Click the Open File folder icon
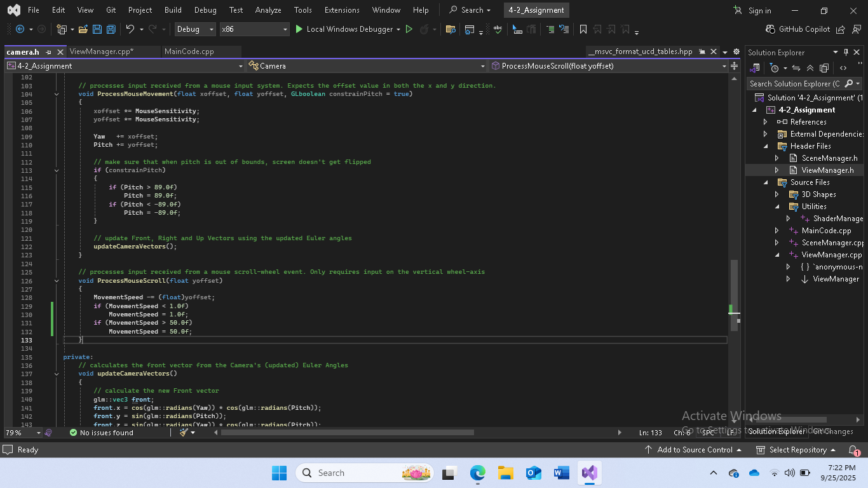This screenshot has width=868, height=488. pyautogui.click(x=84, y=29)
